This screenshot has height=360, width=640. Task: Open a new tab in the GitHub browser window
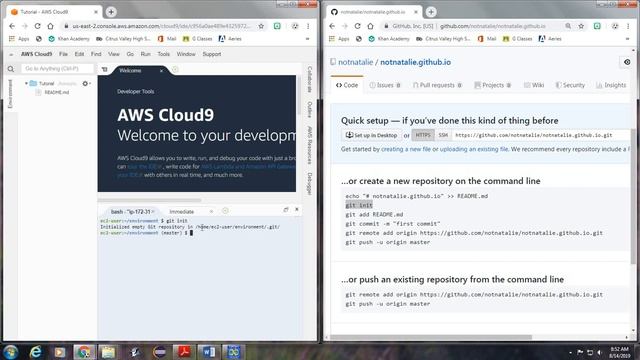coord(431,12)
